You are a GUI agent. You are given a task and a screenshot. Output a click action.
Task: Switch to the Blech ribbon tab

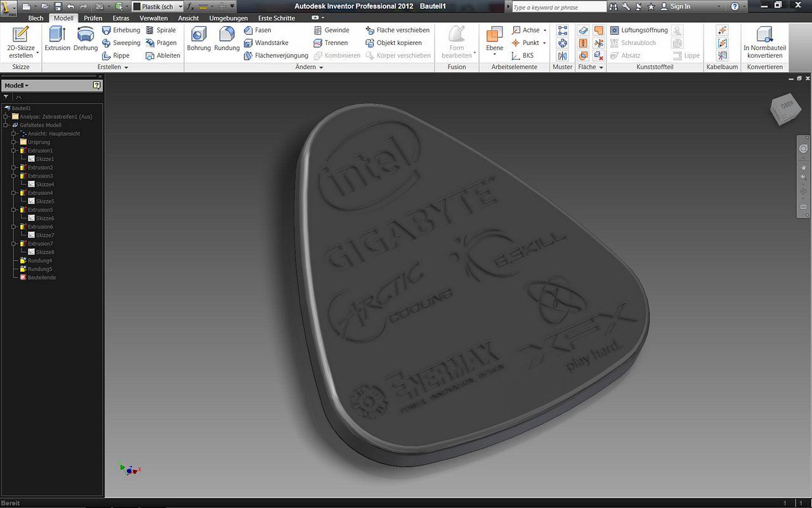click(x=36, y=18)
